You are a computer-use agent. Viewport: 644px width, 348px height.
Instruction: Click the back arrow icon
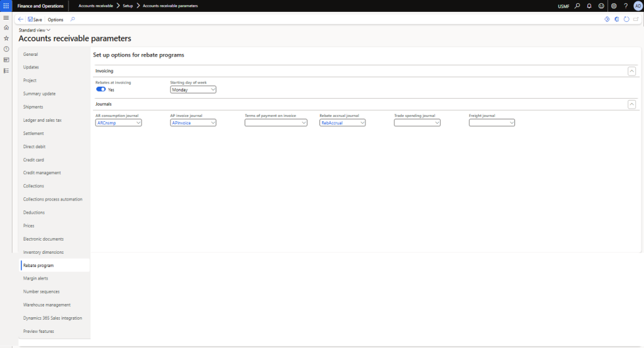pyautogui.click(x=21, y=19)
